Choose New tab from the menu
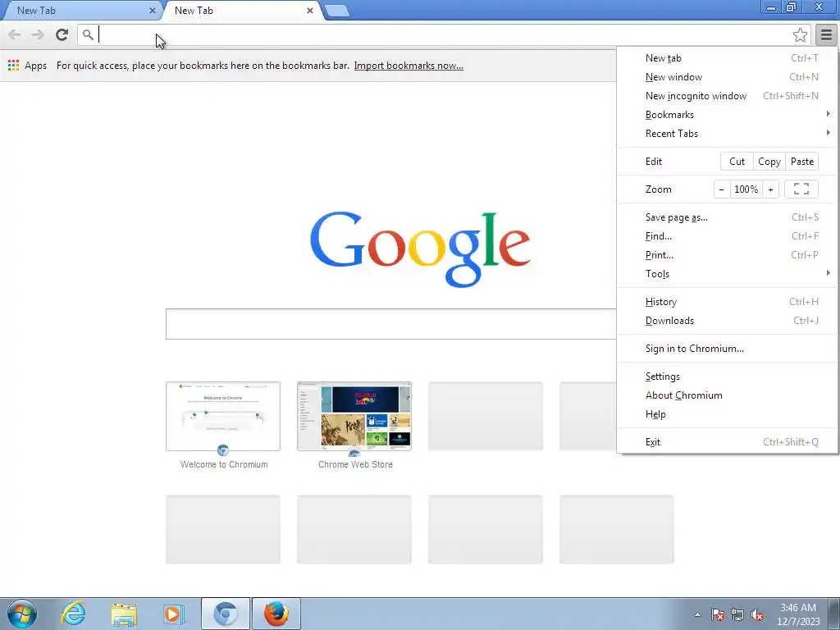 click(728, 58)
